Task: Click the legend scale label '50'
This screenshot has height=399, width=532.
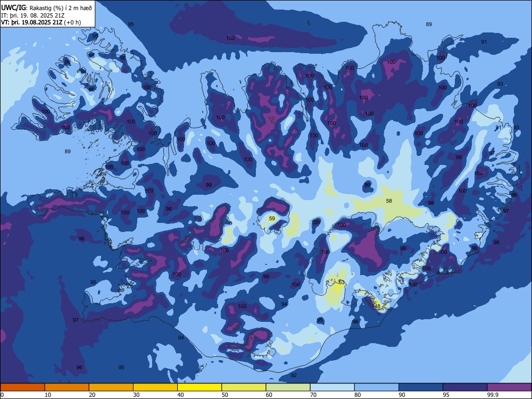Action: 225,395
